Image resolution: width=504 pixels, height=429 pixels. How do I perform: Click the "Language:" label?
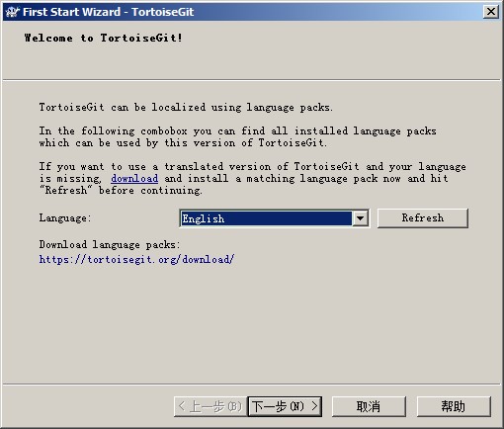64,218
